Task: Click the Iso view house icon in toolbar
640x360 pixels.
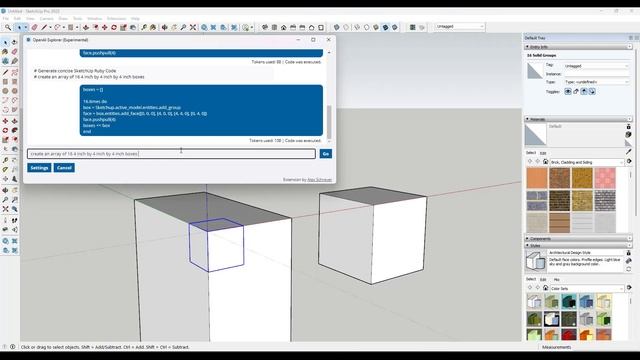Action: pos(265,27)
